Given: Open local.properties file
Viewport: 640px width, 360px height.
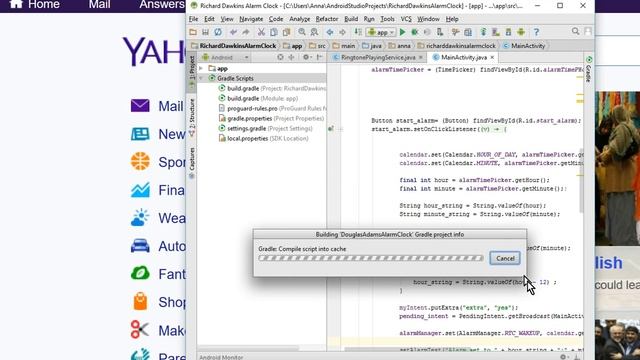Looking at the screenshot, I should [x=263, y=139].
